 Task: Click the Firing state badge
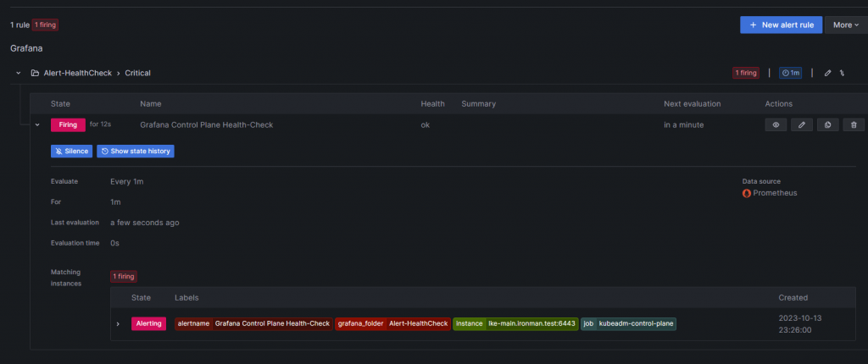pos(68,125)
